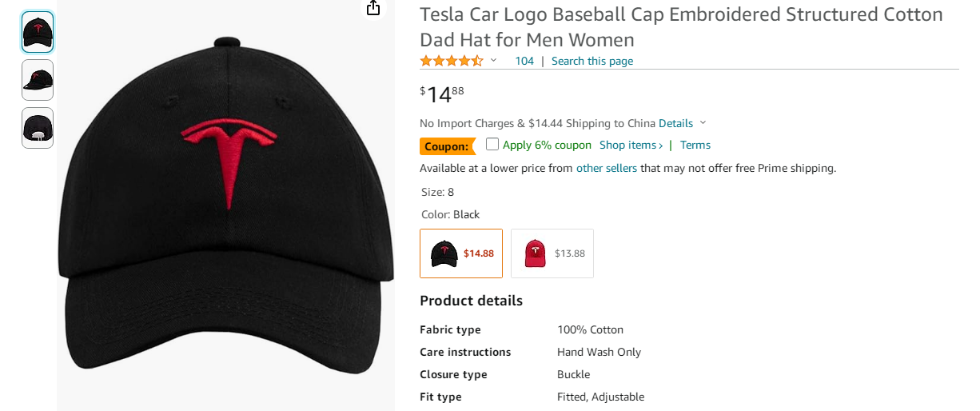Click the $14.88 price display
Image resolution: width=980 pixels, height=411 pixels.
point(441,94)
